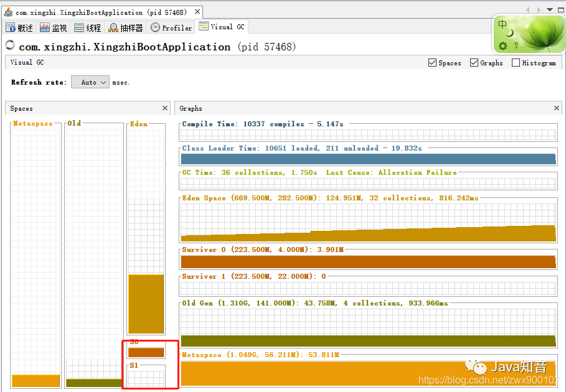Click the S1 survivor grid
This screenshot has height=392, width=566.
[x=146, y=379]
